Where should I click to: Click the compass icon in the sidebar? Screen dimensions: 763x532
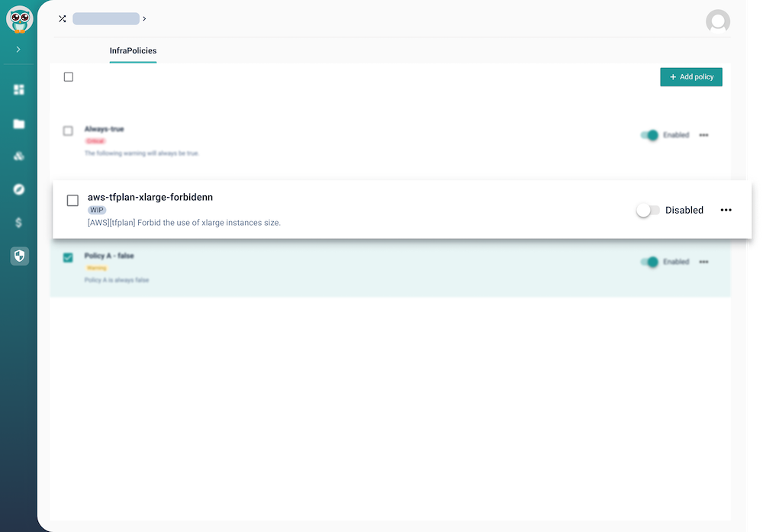pos(19,189)
